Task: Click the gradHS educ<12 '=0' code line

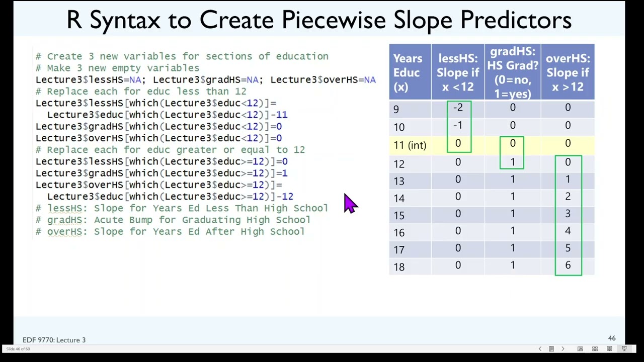Action: (158, 126)
